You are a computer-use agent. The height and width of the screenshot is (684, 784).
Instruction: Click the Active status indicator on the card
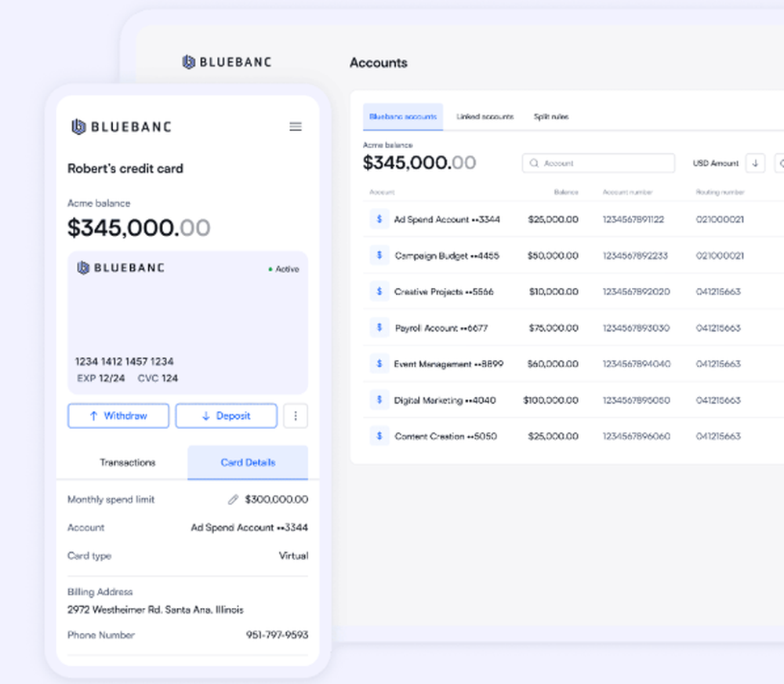284,269
